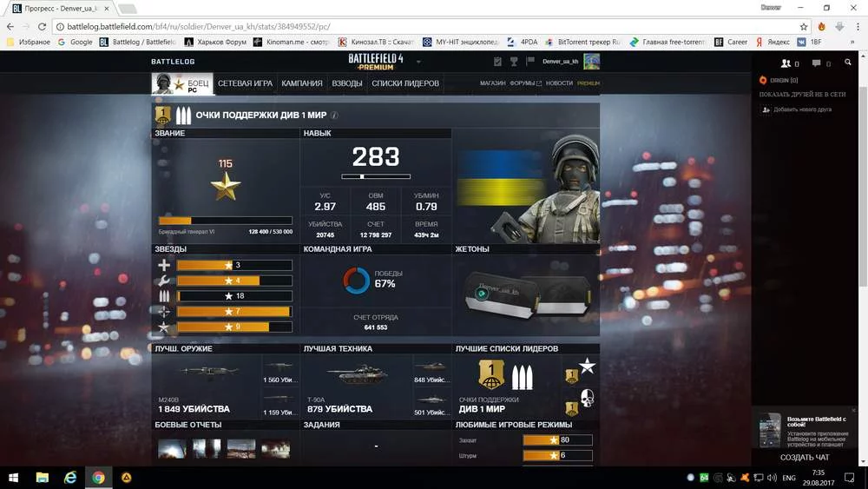Open the Яндекс bookmark

pyautogui.click(x=773, y=42)
